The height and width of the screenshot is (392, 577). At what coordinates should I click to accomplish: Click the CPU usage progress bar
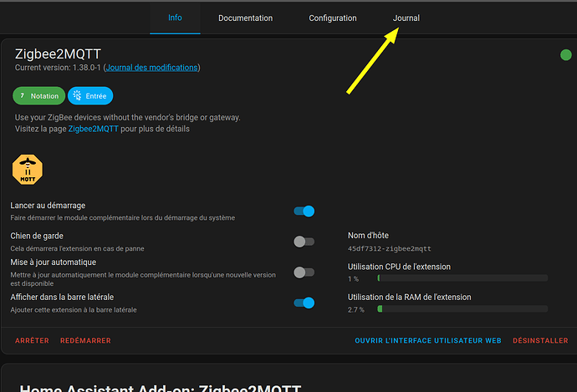pos(462,278)
